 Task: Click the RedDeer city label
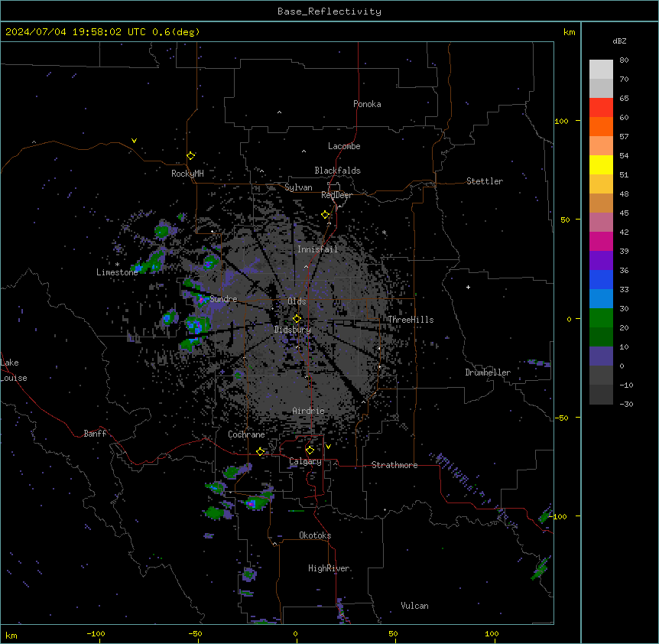tap(336, 195)
